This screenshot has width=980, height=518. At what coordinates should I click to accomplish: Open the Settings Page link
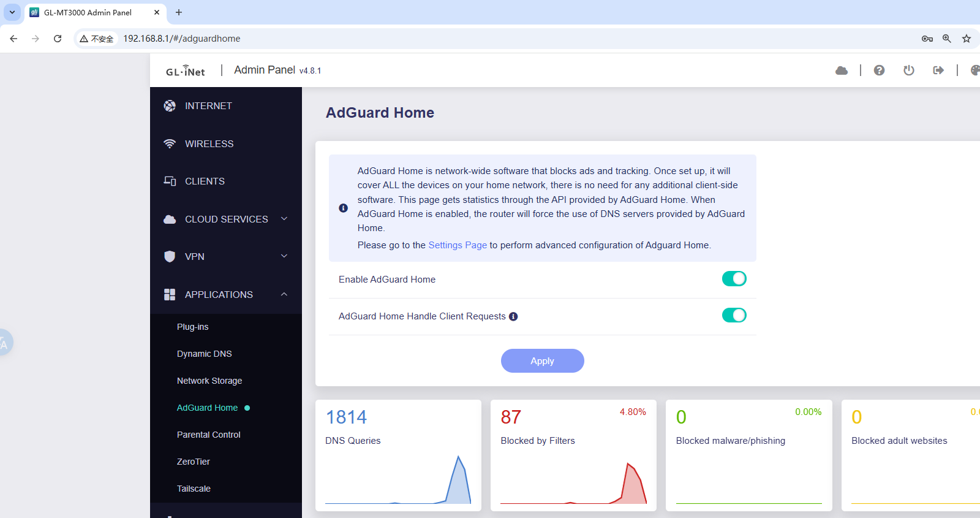click(x=458, y=245)
